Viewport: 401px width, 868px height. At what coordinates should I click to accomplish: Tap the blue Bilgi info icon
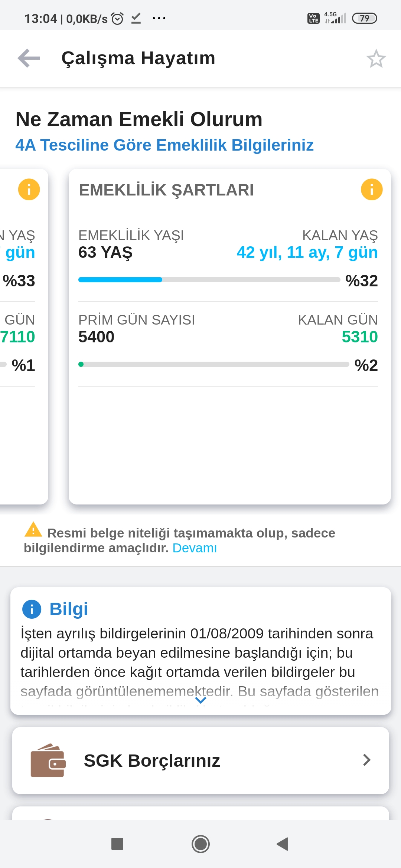[32, 609]
